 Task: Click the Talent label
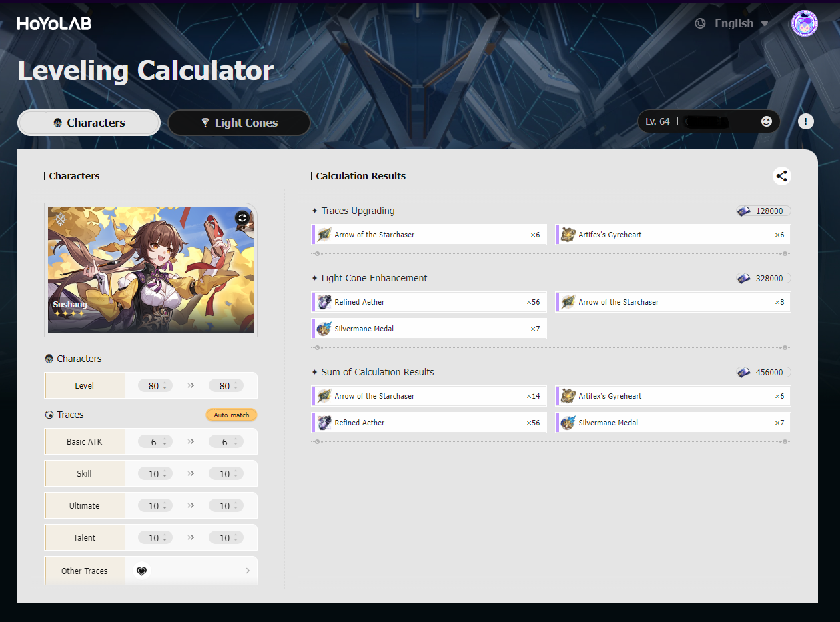coord(85,538)
